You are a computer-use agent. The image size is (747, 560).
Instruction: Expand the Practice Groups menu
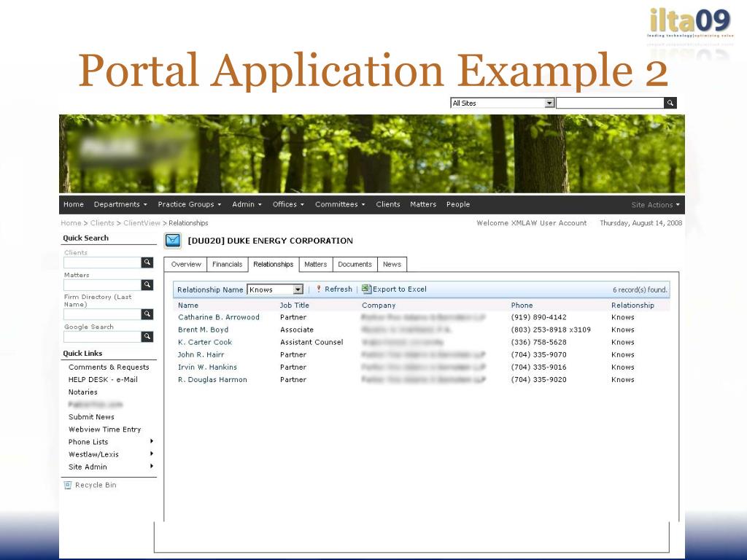190,204
